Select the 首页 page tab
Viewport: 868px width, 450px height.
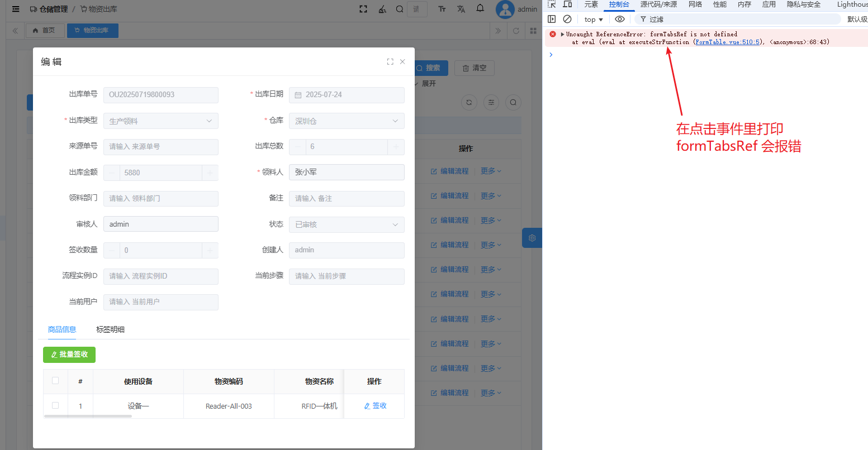44,30
